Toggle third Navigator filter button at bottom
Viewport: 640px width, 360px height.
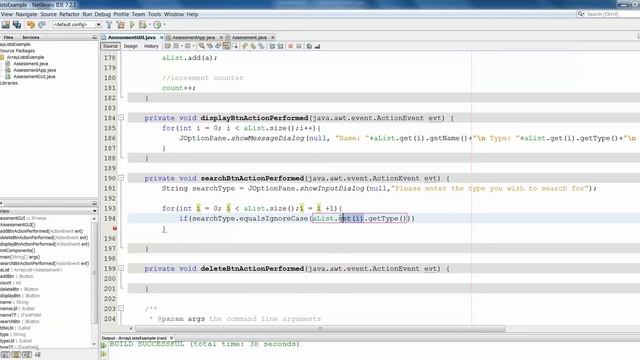(x=27, y=355)
